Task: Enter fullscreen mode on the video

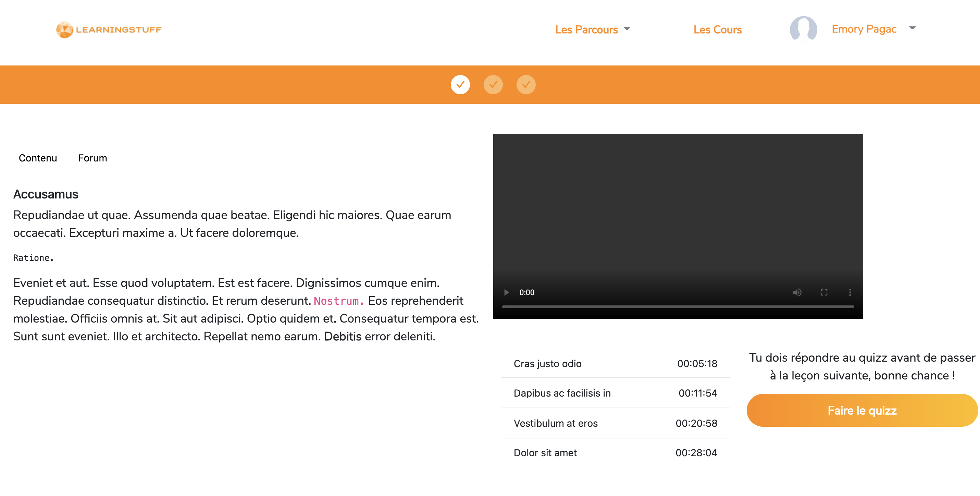Action: tap(824, 292)
